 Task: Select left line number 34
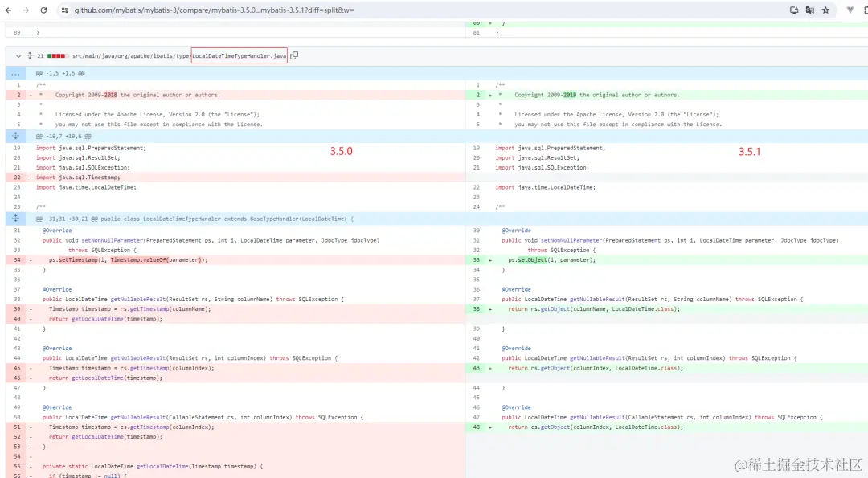[17, 260]
